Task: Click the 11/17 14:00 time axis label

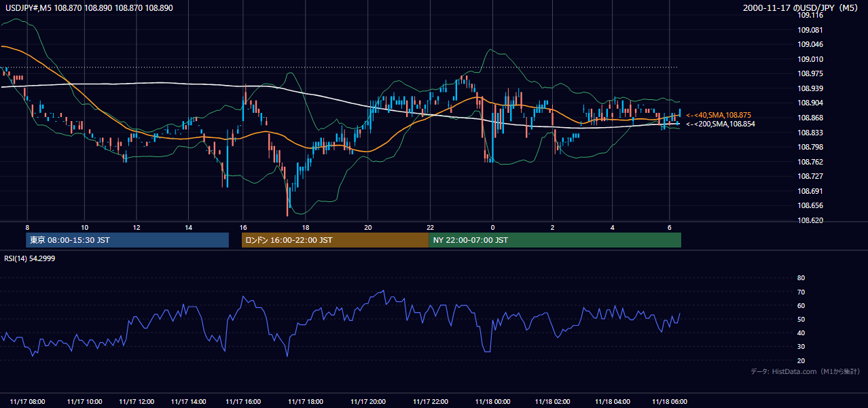Action: click(189, 402)
